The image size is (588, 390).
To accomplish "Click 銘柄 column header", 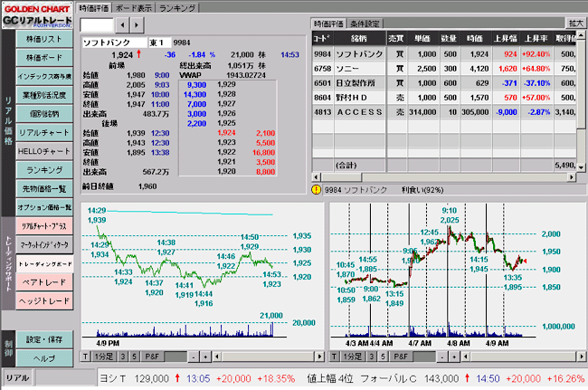I will 359,38.
